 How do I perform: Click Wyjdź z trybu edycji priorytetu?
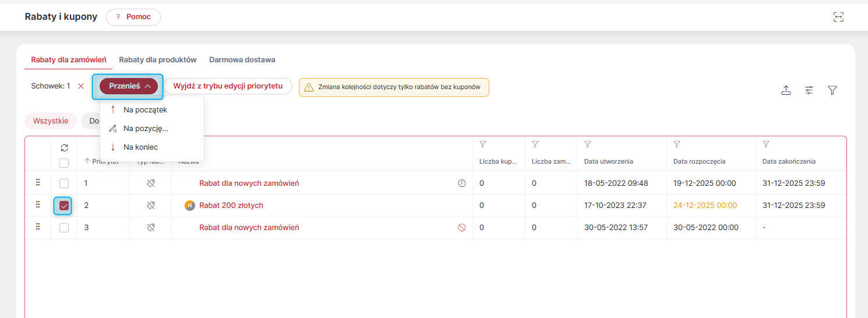[228, 86]
